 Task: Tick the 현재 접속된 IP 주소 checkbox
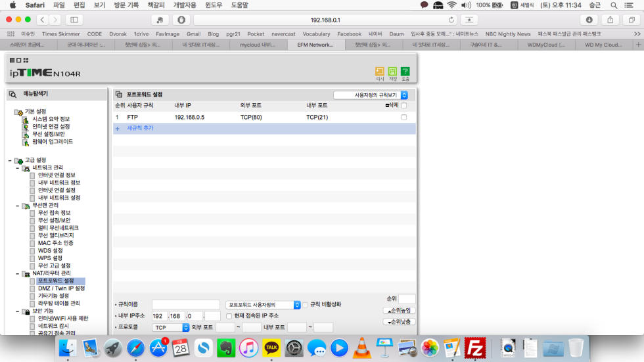tap(229, 316)
